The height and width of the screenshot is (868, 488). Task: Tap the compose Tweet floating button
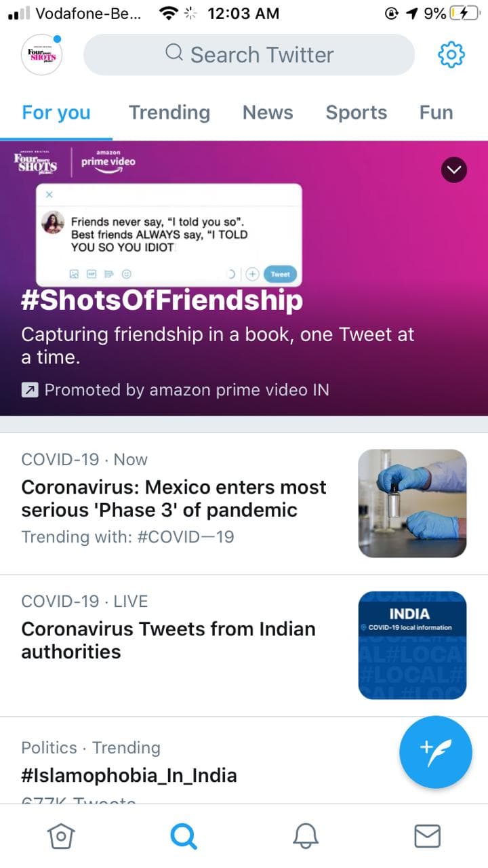[x=435, y=752]
